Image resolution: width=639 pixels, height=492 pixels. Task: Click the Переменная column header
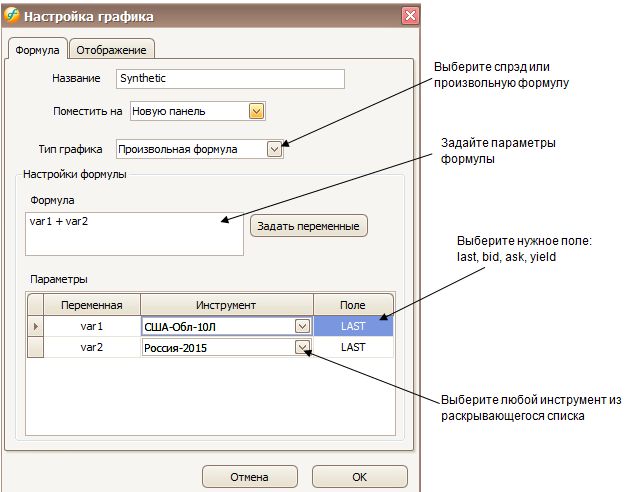91,304
